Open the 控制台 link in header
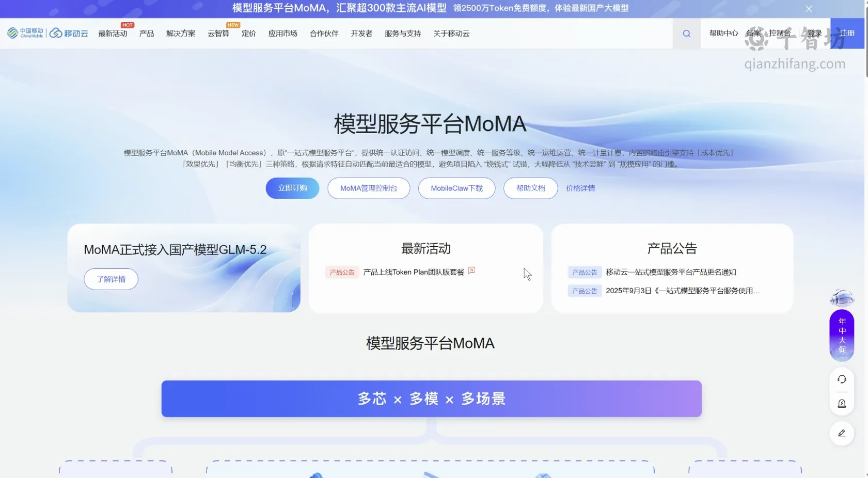Image resolution: width=868 pixels, height=478 pixels. [780, 33]
